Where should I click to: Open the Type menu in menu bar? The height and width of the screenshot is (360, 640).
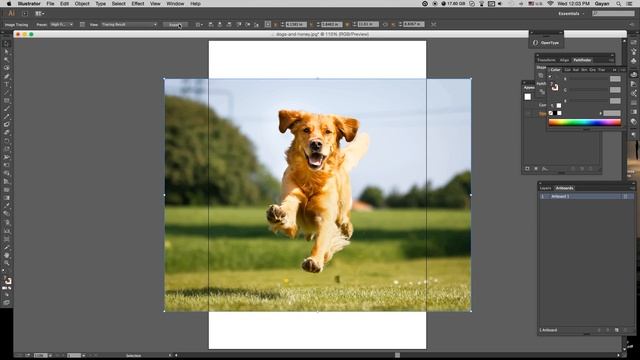click(x=100, y=4)
